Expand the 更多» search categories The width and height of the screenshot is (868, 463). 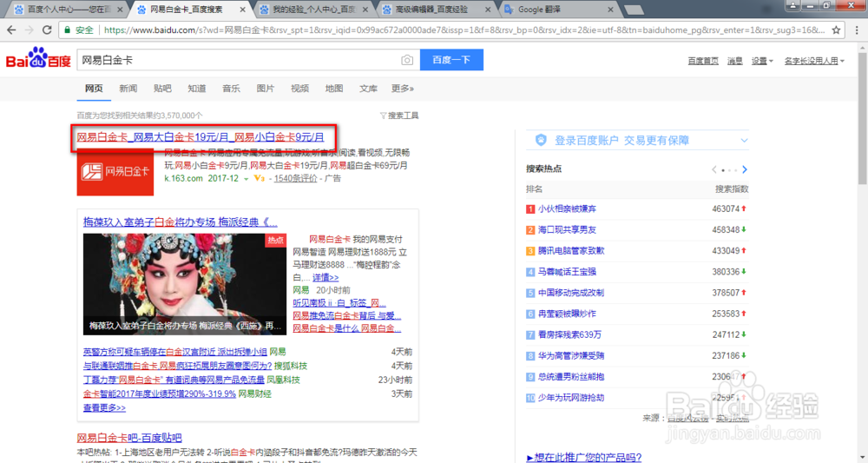coord(403,89)
